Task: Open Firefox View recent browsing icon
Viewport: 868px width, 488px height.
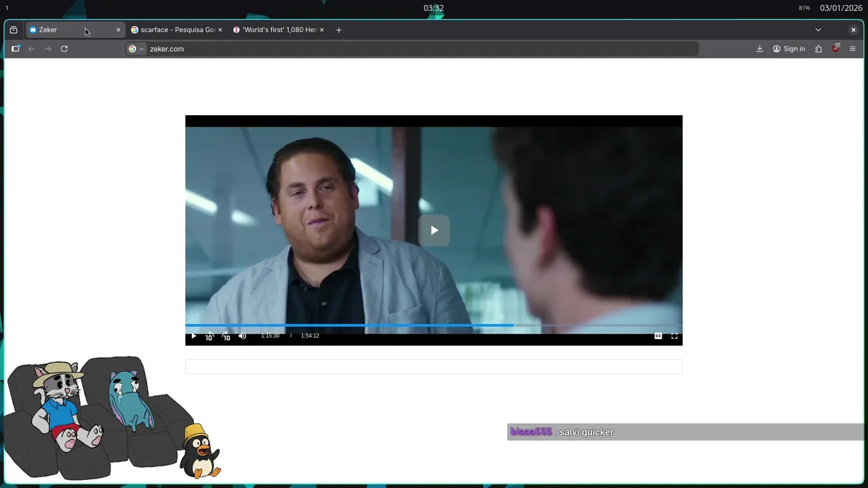Action: coord(14,30)
